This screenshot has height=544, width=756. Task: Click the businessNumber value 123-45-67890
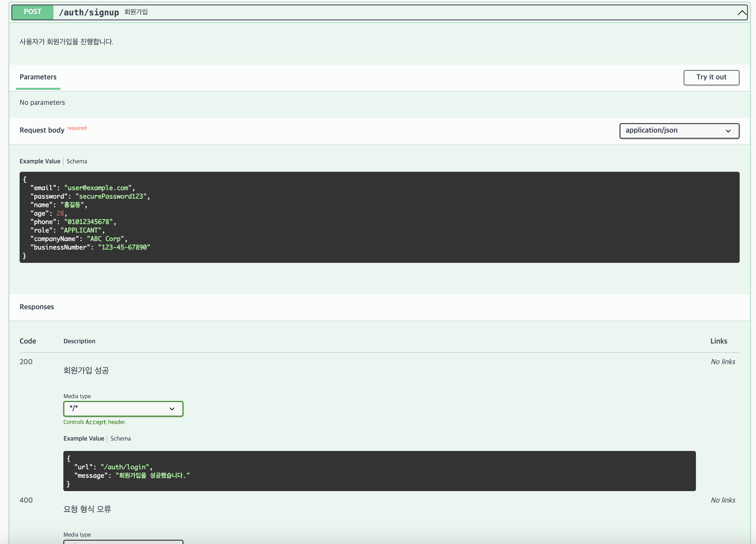click(x=124, y=247)
